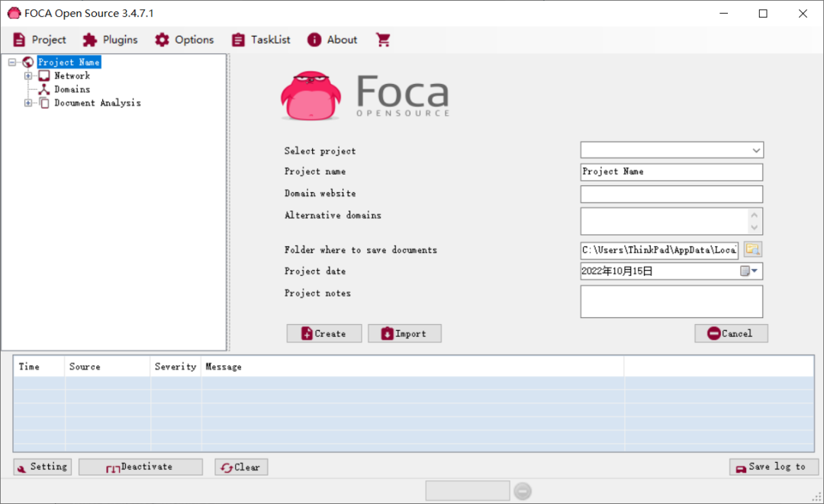The width and height of the screenshot is (824, 504).
Task: Open the Project menu
Action: [x=40, y=40]
